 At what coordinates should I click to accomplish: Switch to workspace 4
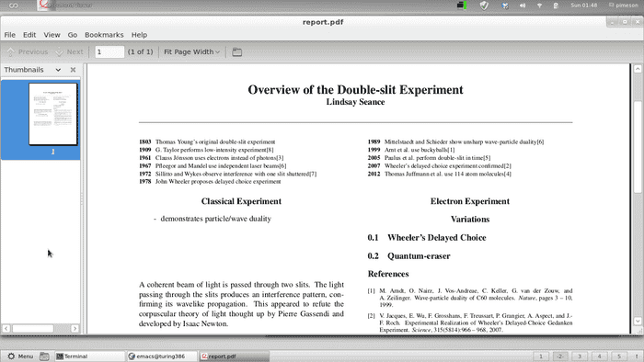(599, 356)
